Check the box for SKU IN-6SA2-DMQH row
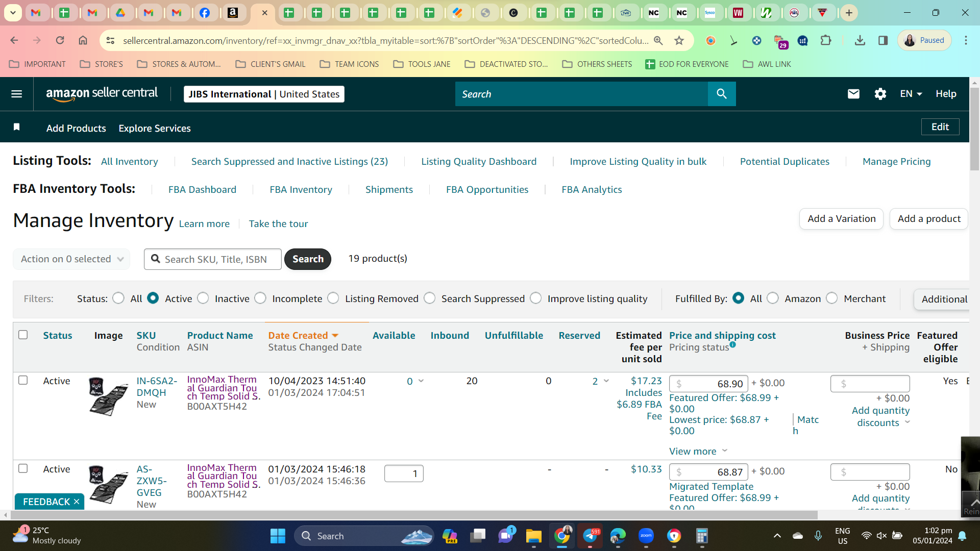This screenshot has height=551, width=980. (x=23, y=380)
